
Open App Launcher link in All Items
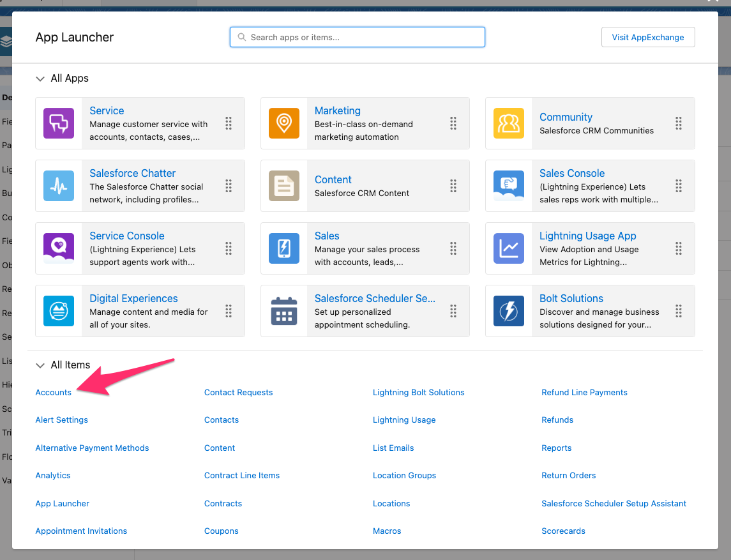62,503
